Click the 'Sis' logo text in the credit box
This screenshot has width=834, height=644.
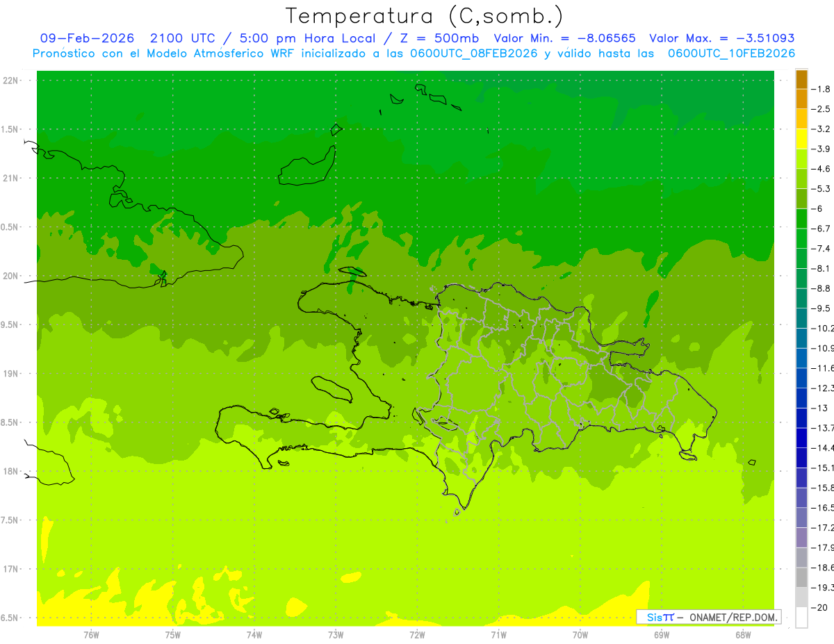coord(654,617)
